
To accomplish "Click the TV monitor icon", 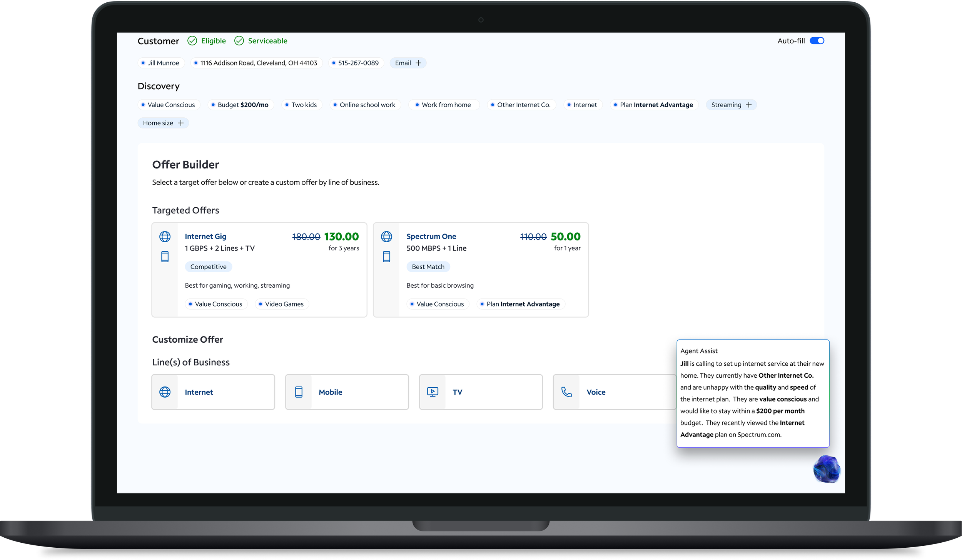I will pyautogui.click(x=433, y=392).
